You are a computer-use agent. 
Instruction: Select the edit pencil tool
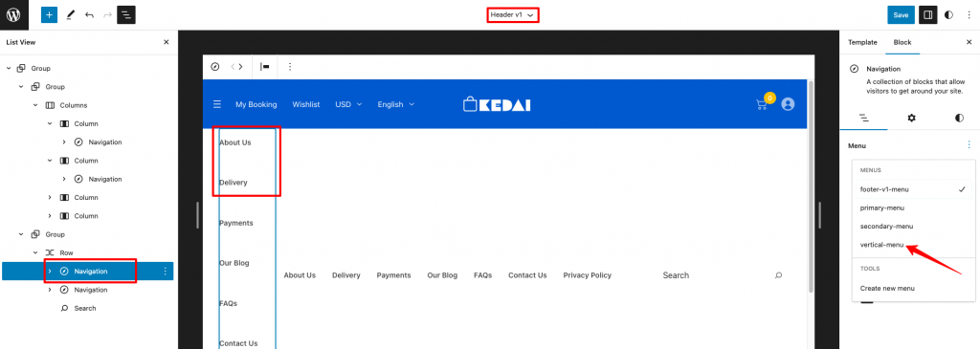coord(70,14)
